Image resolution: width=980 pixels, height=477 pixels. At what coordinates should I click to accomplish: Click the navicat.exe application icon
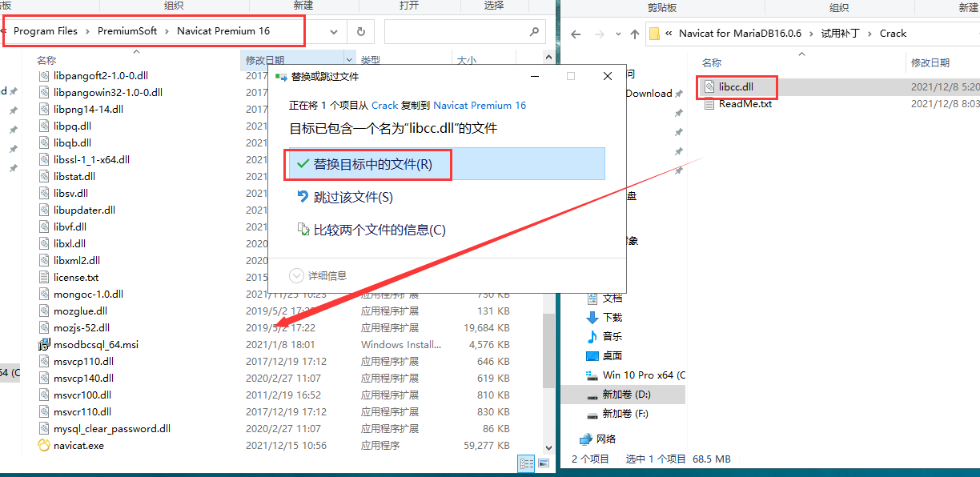tap(45, 445)
